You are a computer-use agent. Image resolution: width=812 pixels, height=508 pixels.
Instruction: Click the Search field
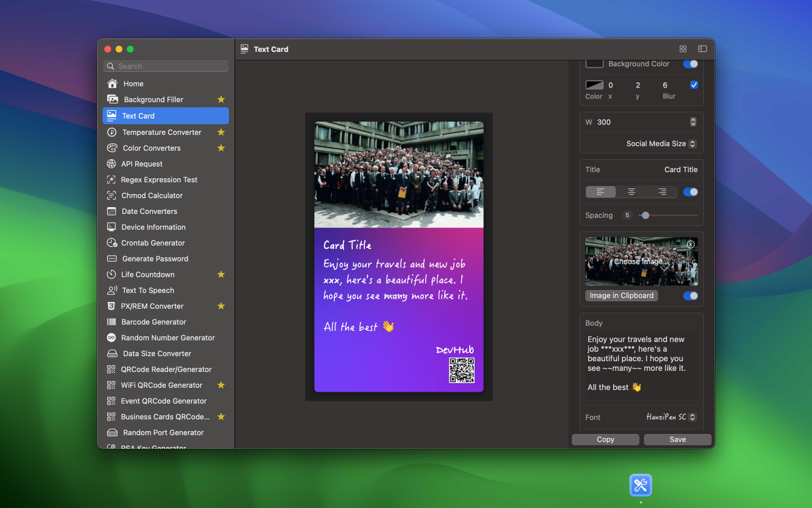[x=166, y=66]
